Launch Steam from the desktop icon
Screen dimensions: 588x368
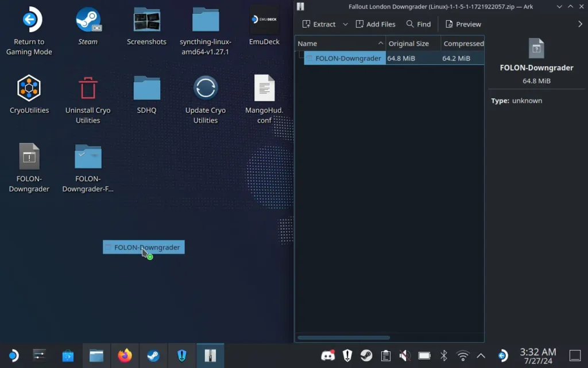(88, 25)
